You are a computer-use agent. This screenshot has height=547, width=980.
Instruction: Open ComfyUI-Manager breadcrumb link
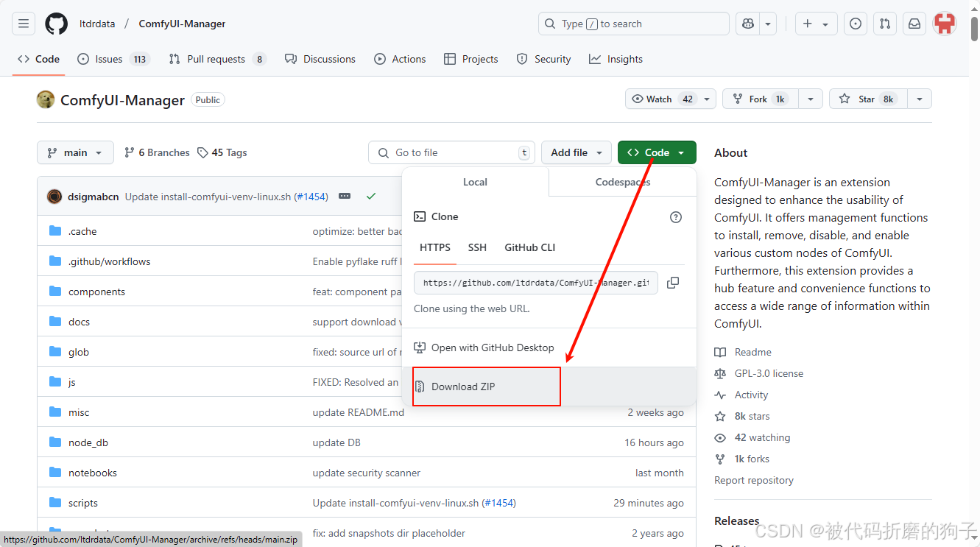[x=182, y=24]
